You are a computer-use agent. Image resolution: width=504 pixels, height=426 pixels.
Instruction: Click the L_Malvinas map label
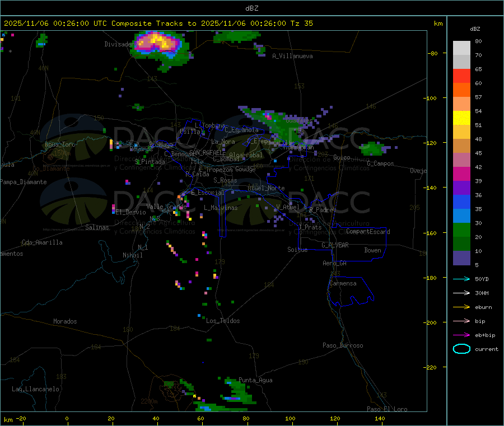click(221, 208)
